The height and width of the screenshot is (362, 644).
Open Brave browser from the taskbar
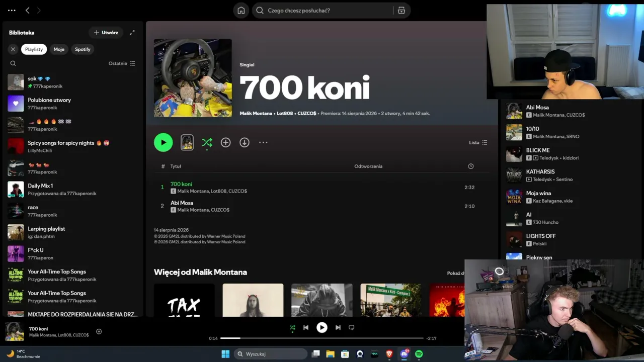click(x=389, y=354)
